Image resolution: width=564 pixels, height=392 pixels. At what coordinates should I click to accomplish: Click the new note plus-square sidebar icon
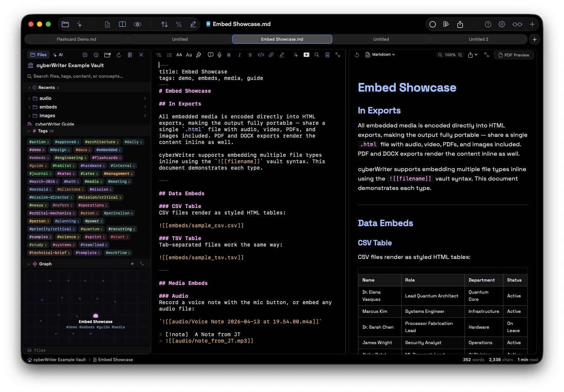tap(85, 55)
